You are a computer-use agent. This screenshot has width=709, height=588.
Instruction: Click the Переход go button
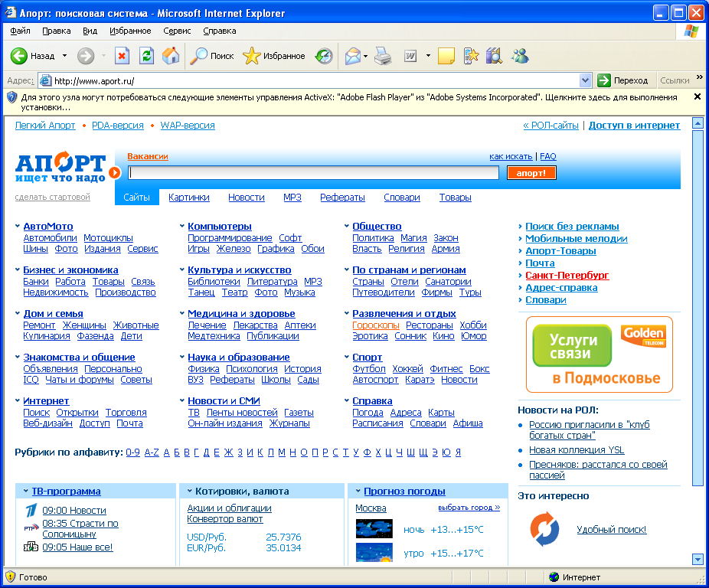point(622,80)
